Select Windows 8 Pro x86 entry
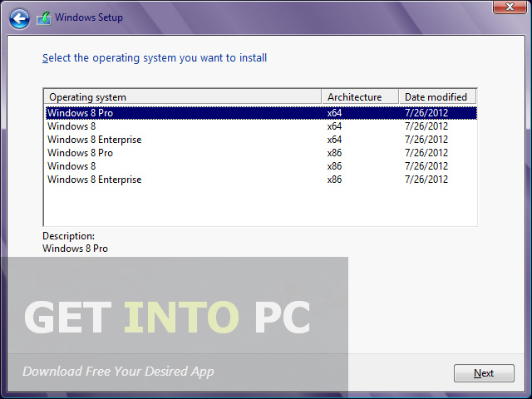The height and width of the screenshot is (399, 532). 261,153
